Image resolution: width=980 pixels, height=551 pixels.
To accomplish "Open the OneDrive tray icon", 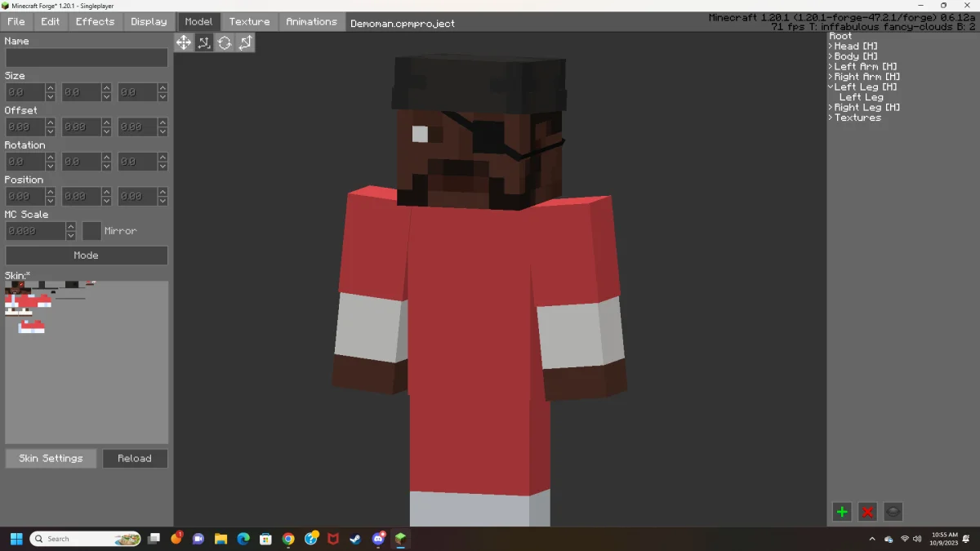I will [x=889, y=539].
